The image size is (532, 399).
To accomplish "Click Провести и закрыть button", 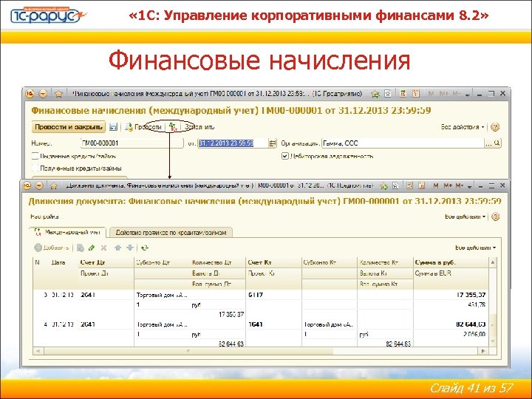I will click(69, 127).
